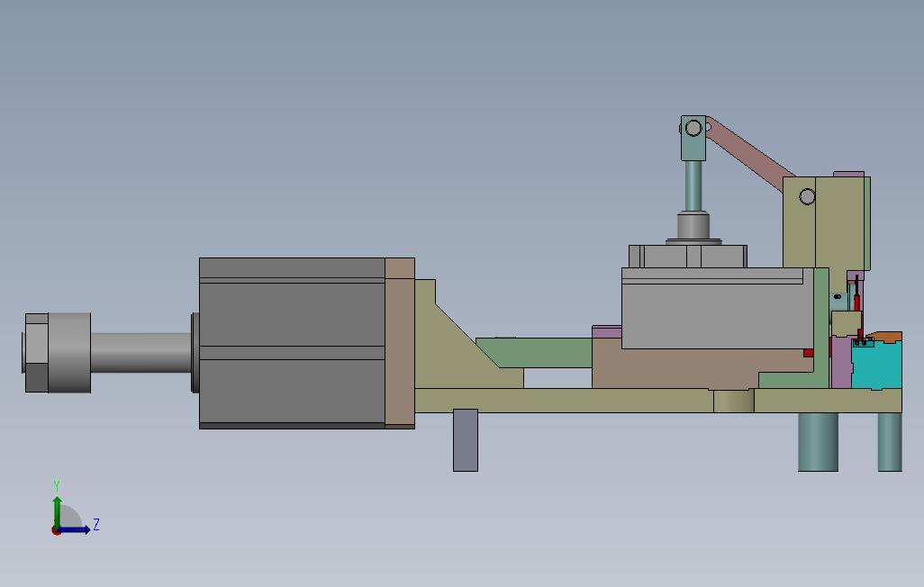Select the red origin point of the triad
Viewport: 924px width, 587px height.
coord(56,531)
